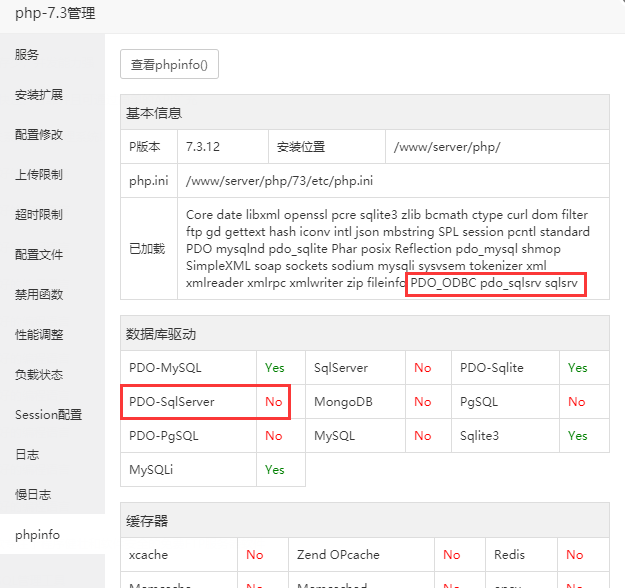Select the phpinfo sidebar tab
The height and width of the screenshot is (588, 625).
52,534
